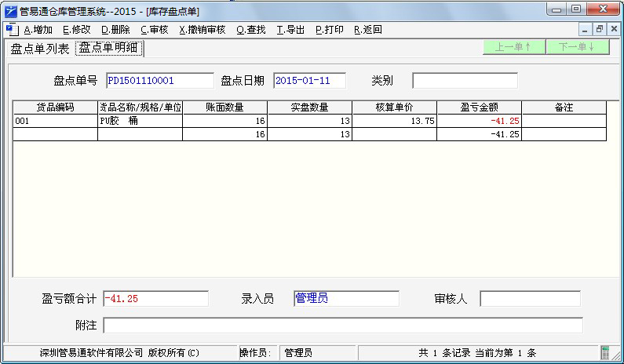The height and width of the screenshot is (364, 624).
Task: Click R.返回 to go back
Action: (x=368, y=30)
